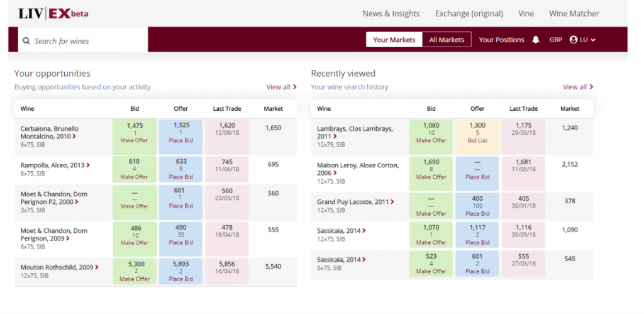Image resolution: width=644 pixels, height=314 pixels.
Task: Expand Grand Puy Lacoste 2011 chevron
Action: 392,202
